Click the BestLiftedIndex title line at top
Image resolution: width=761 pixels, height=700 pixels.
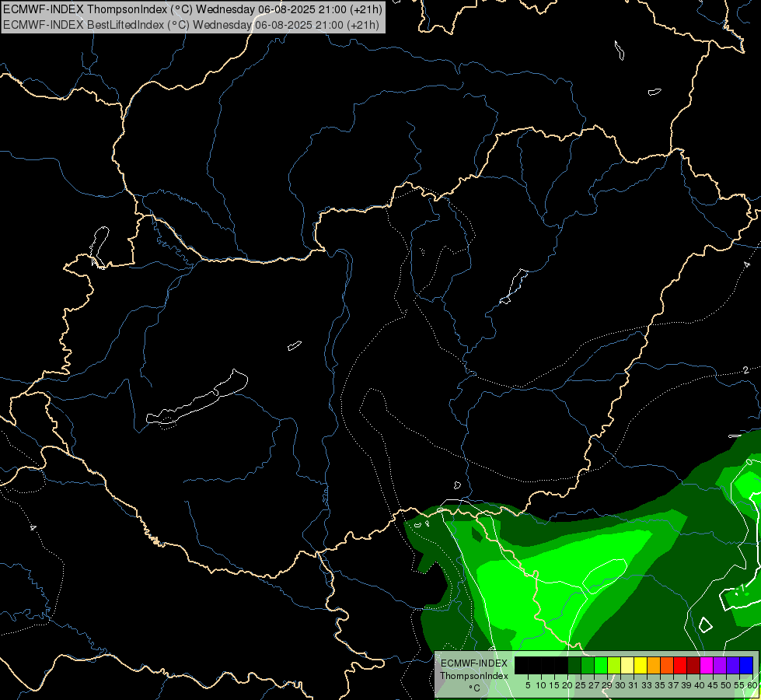191,25
